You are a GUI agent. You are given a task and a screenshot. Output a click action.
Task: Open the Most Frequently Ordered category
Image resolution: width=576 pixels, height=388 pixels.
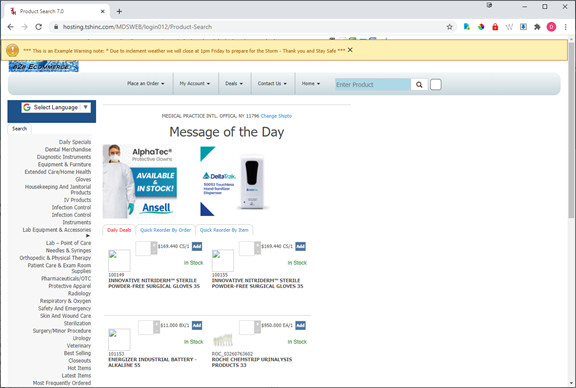pos(62,383)
